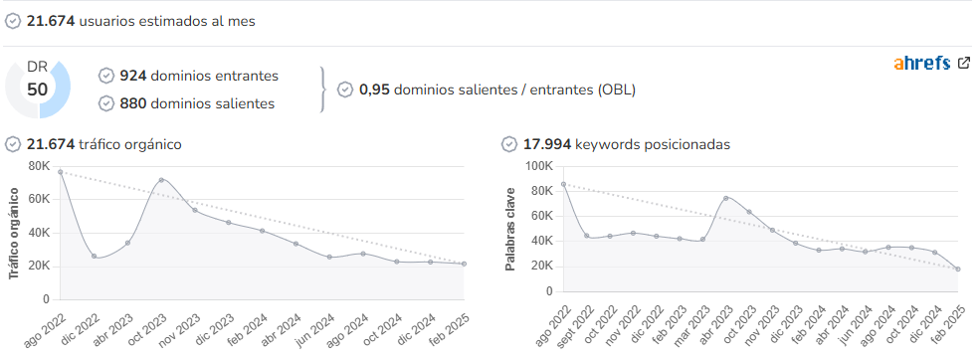
Task: Select '17.994 keywords posicionadas' heading
Action: tap(626, 144)
